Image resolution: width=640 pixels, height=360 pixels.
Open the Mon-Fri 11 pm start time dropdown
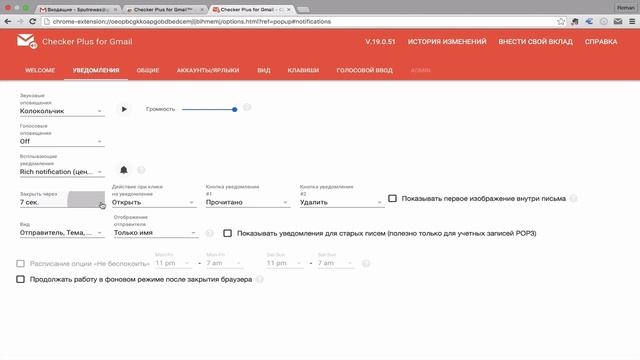173,263
